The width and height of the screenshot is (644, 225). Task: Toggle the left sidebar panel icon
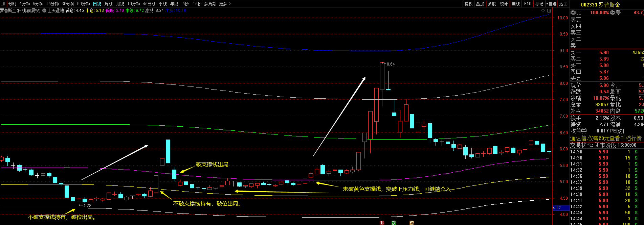coord(3,4)
